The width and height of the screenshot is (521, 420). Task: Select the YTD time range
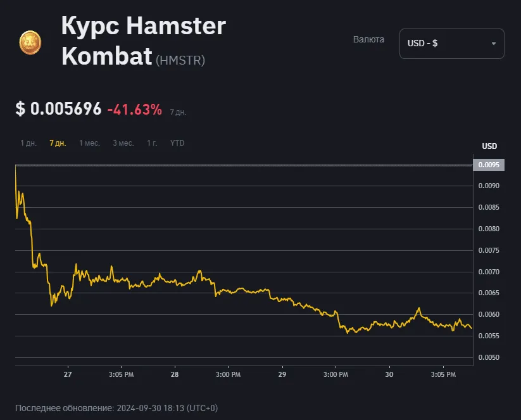(x=177, y=143)
